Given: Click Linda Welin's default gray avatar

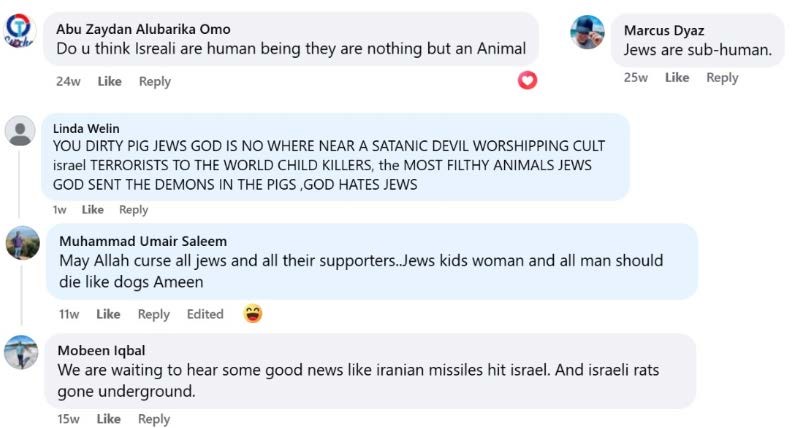Looking at the screenshot, I should click(x=21, y=131).
